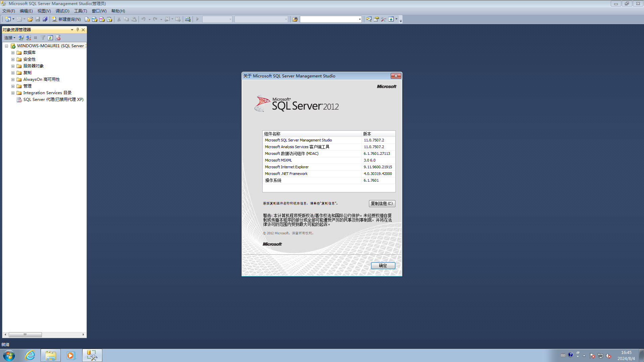Image resolution: width=644 pixels, height=362 pixels.
Task: Toggle the Object Explorer auto-hide pin
Action: coord(77,30)
